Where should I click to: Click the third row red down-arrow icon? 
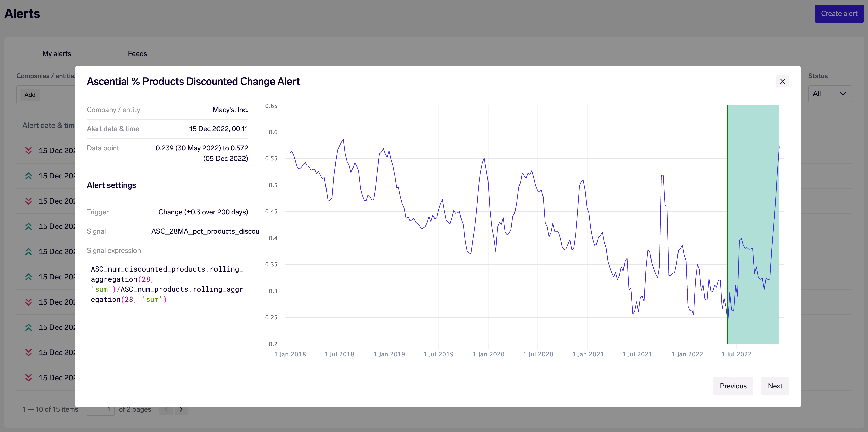29,201
